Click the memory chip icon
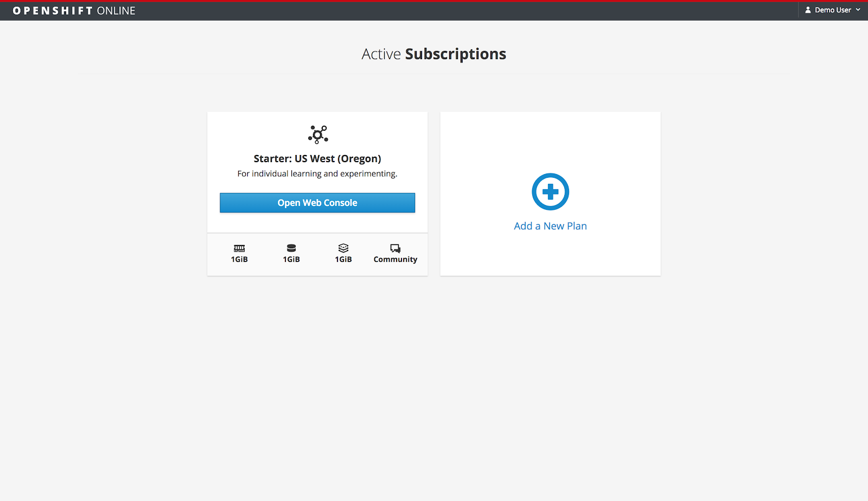Viewport: 868px width, 501px height. tap(239, 248)
